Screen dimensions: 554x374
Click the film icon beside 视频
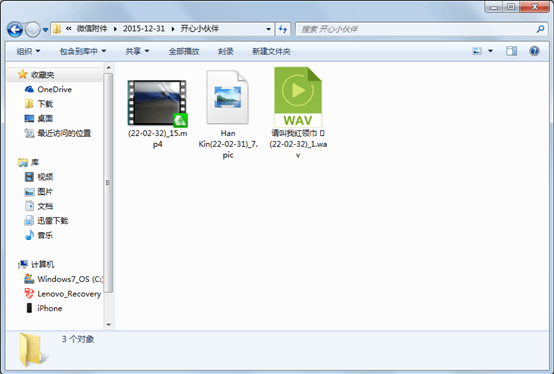29,177
